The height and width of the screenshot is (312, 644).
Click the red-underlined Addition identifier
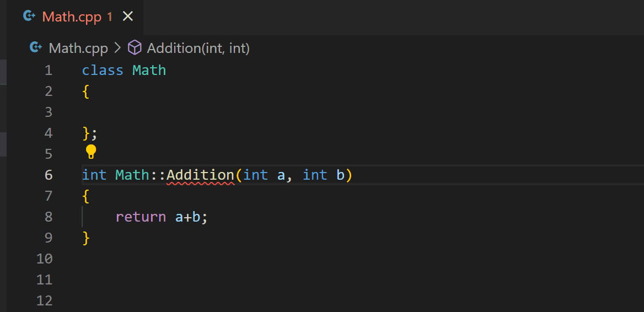coord(200,175)
